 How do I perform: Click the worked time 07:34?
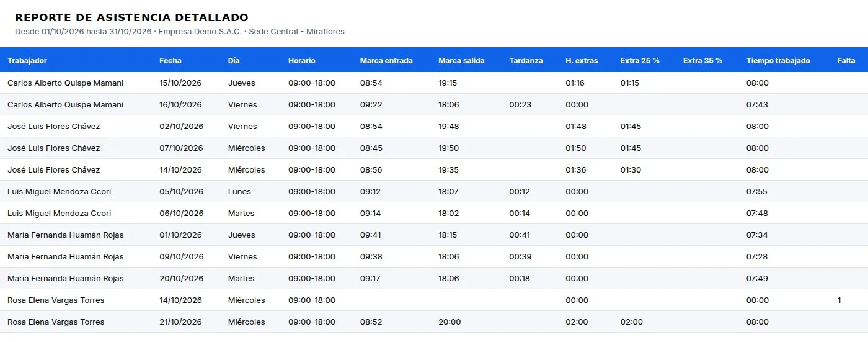[x=757, y=235]
